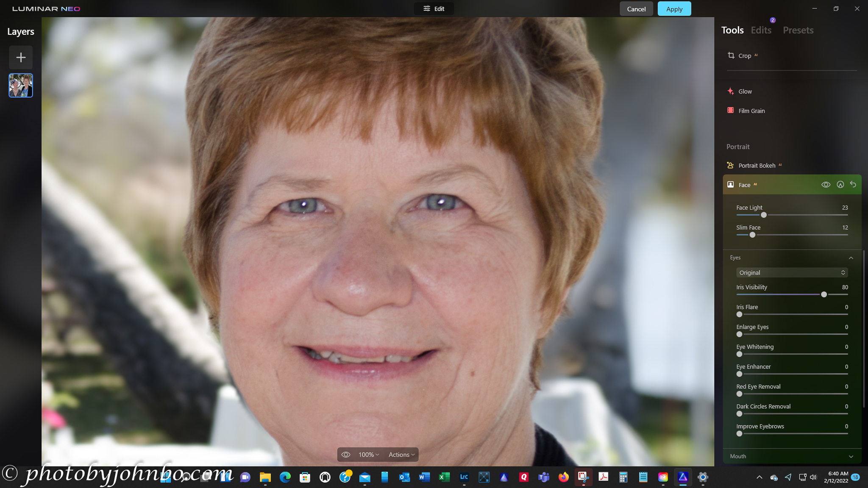Screen dimensions: 868x488
Task: Click the Face tool mask icon
Action: click(x=840, y=185)
